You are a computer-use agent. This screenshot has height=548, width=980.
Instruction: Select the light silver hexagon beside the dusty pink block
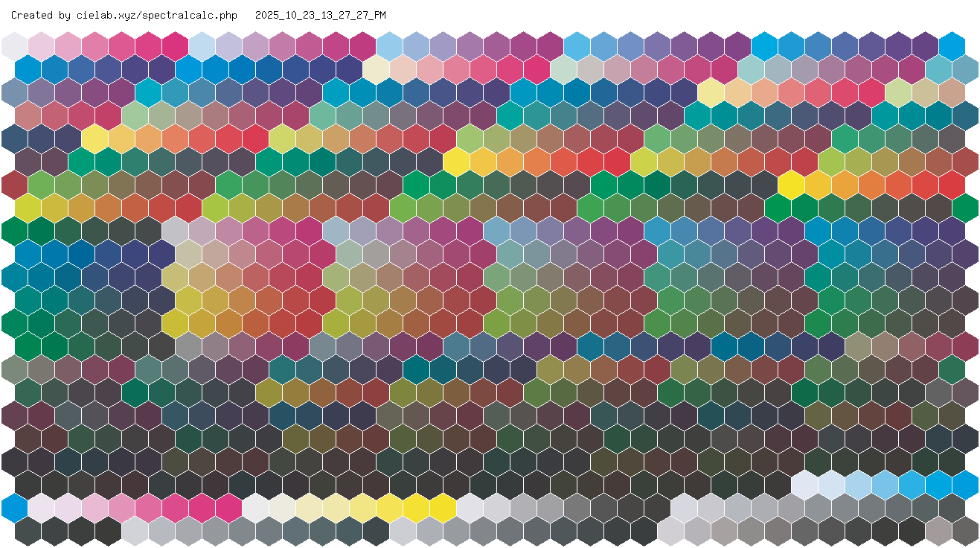click(176, 231)
